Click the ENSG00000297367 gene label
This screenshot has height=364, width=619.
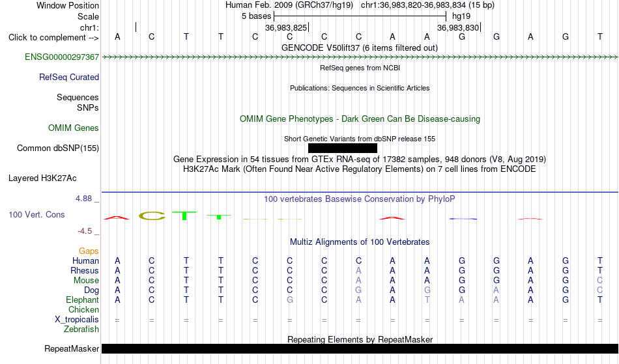tap(62, 57)
